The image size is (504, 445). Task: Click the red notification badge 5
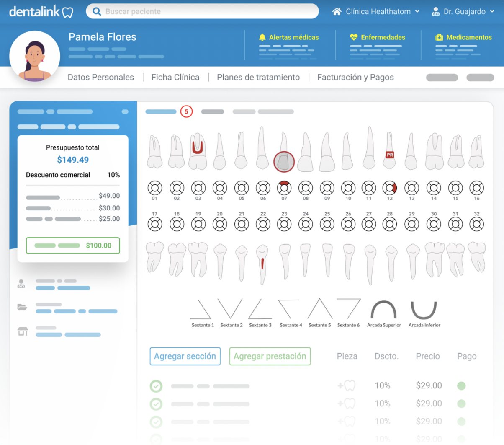(x=186, y=111)
